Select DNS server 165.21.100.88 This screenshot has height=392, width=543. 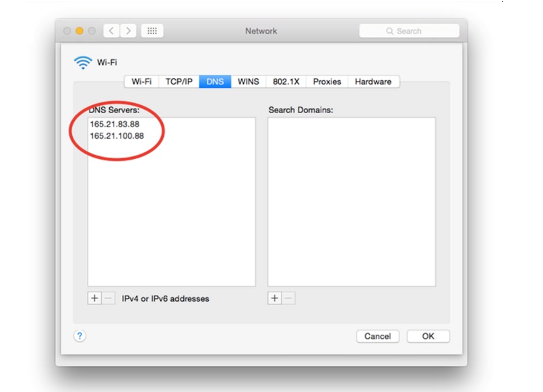117,136
